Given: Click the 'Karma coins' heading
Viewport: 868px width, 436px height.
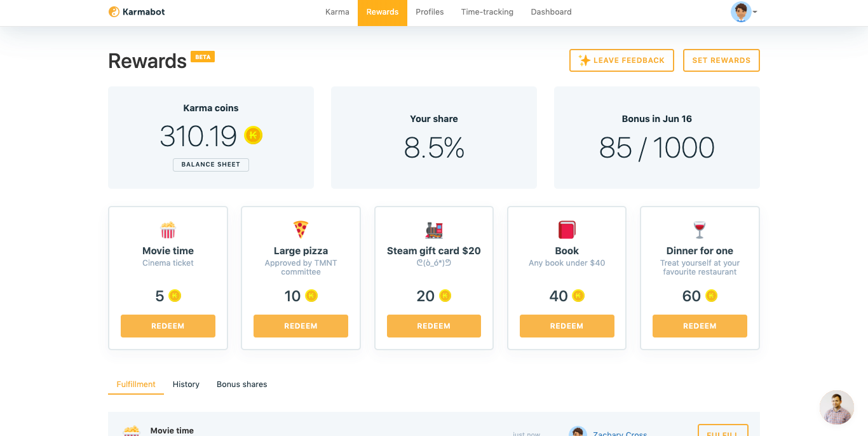Looking at the screenshot, I should 211,108.
